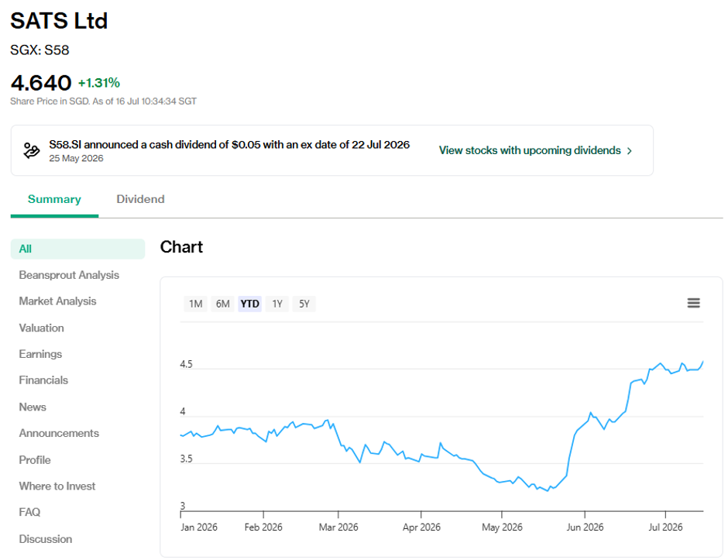Viewport: 728px width, 560px height.
Task: Click the chevron after upcoming dividends link
Action: pyautogui.click(x=630, y=151)
